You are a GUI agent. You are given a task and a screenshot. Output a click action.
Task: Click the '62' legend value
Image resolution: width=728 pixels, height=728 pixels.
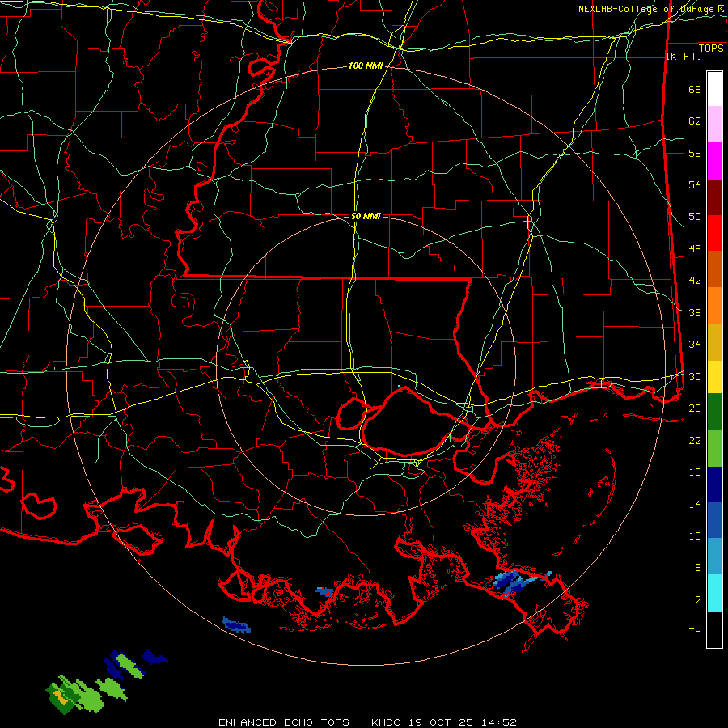[x=695, y=121]
